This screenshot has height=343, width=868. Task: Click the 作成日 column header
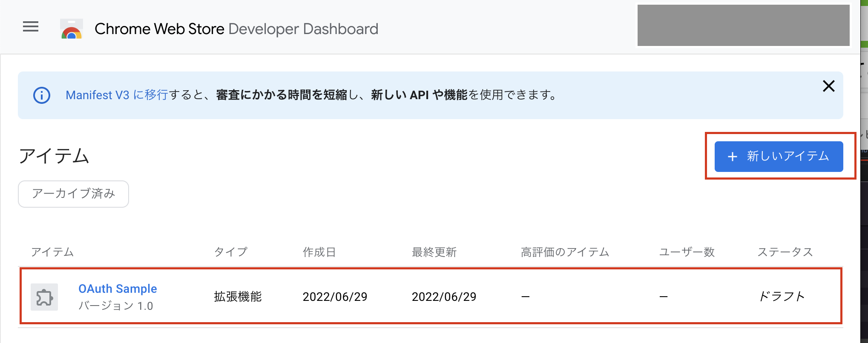point(319,252)
